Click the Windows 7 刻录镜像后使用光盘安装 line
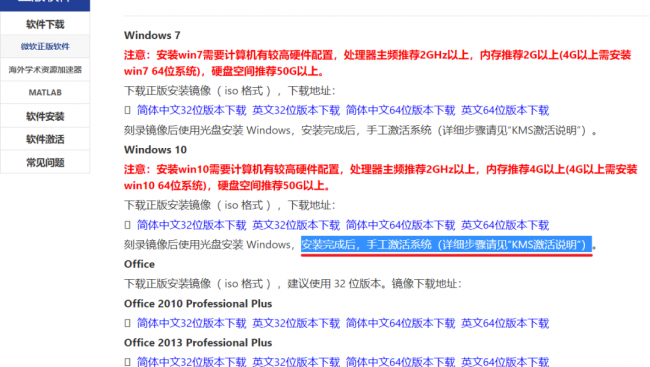 coord(360,131)
